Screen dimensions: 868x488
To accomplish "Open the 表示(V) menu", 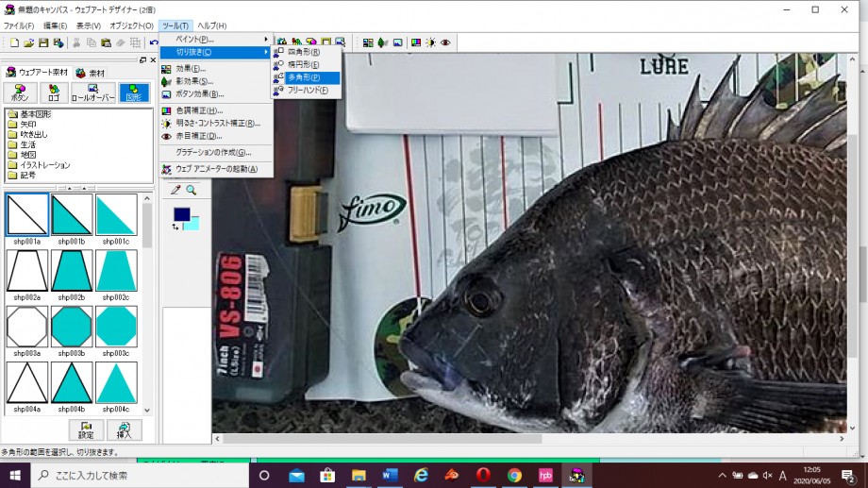I will pos(88,25).
